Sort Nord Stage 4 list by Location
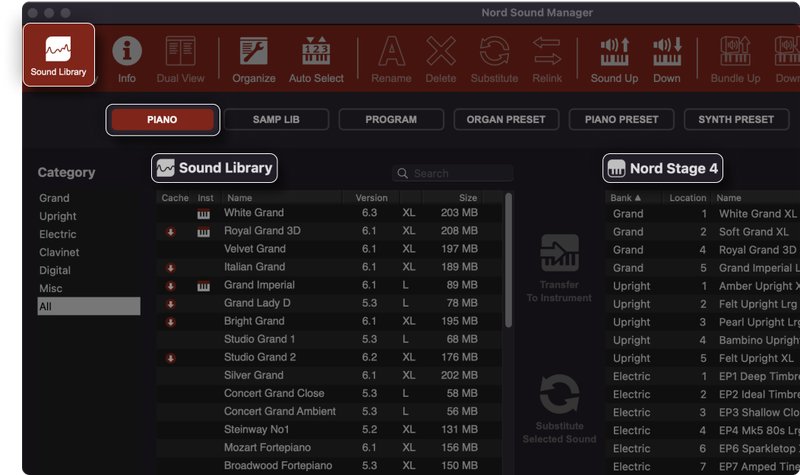800x475 pixels. (x=688, y=197)
